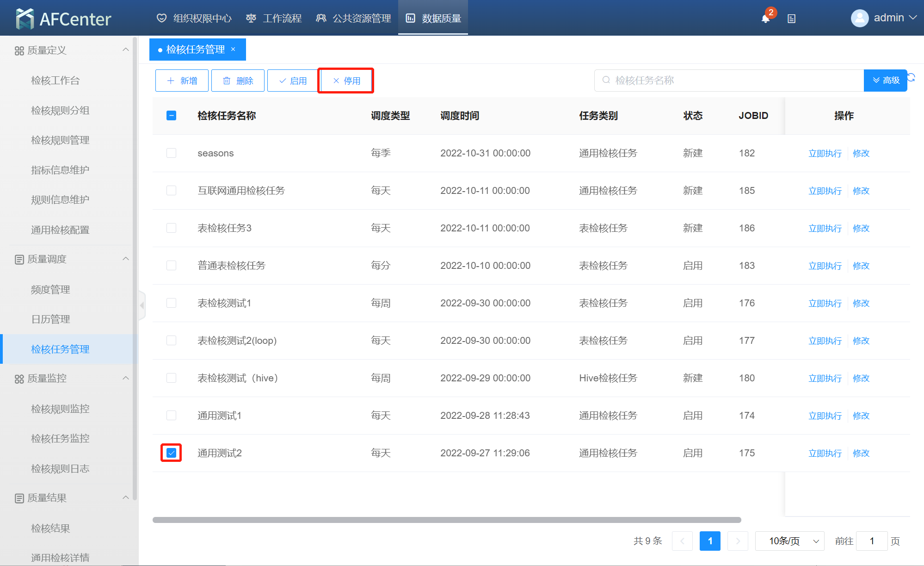Close the 检核任务管理 tab with X icon
This screenshot has width=924, height=566.
[x=233, y=49]
